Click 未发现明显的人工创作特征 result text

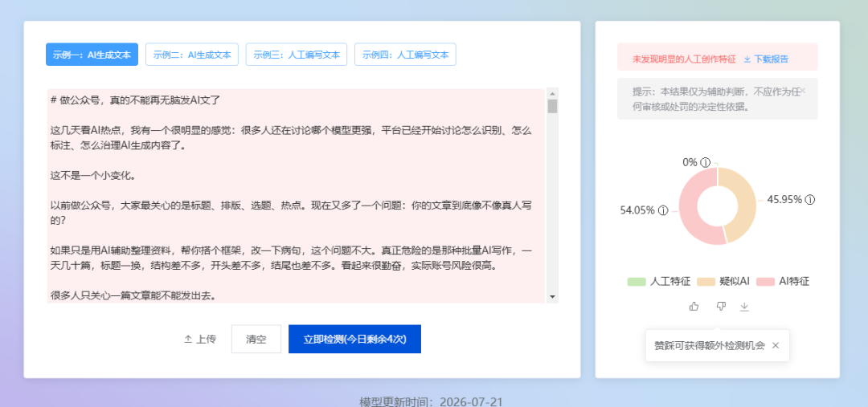[684, 59]
